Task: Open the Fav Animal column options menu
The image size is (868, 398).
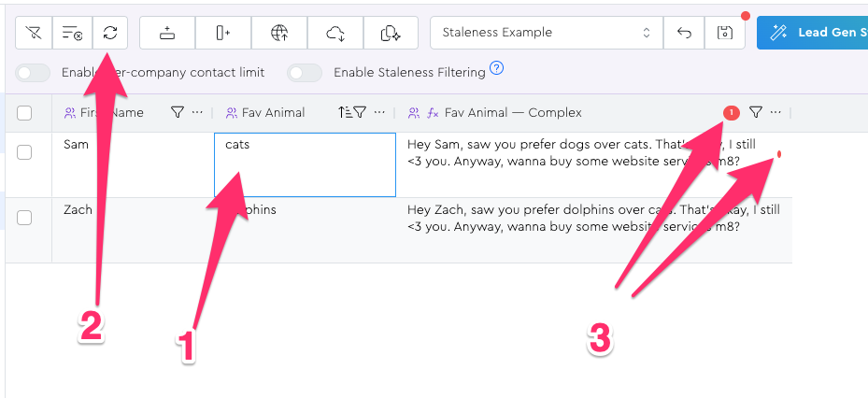Action: (x=379, y=112)
